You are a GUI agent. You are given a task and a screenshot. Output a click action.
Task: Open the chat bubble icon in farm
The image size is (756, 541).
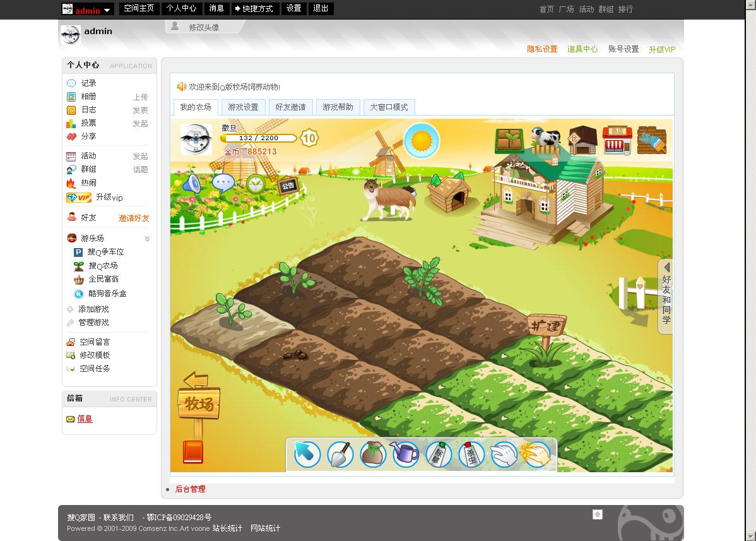(x=223, y=183)
